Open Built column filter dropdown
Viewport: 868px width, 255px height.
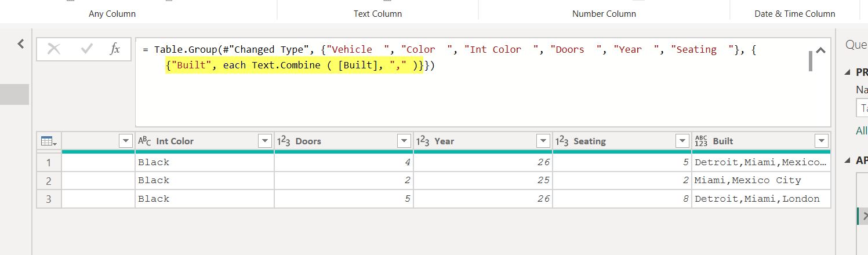821,141
